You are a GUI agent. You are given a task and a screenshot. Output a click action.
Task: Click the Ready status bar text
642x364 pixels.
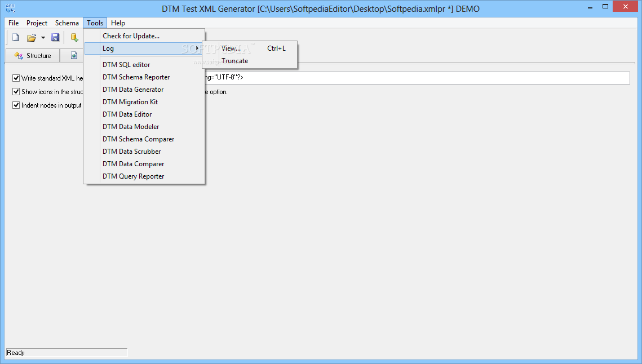click(16, 353)
